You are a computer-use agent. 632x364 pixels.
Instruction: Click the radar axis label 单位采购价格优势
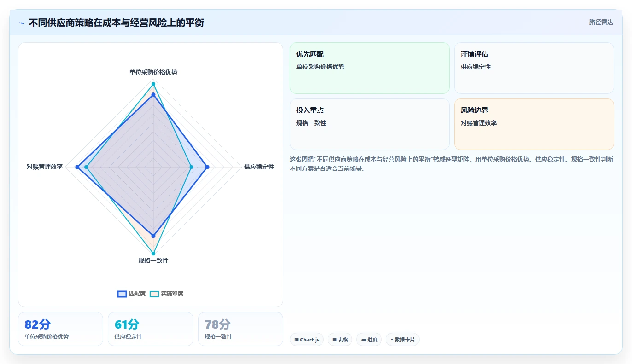point(153,72)
